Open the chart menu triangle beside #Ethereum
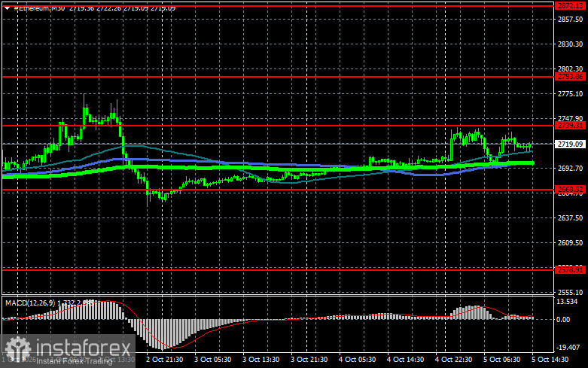This screenshot has width=588, height=368. (x=7, y=8)
